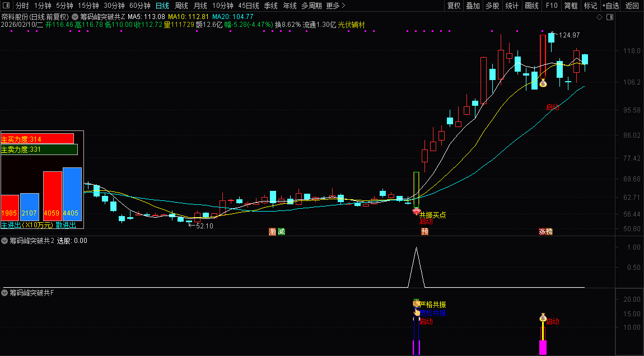Expand the 筹码峰突破共Z main indicator menu
Viewport: 644px width, 356px height.
pos(75,17)
